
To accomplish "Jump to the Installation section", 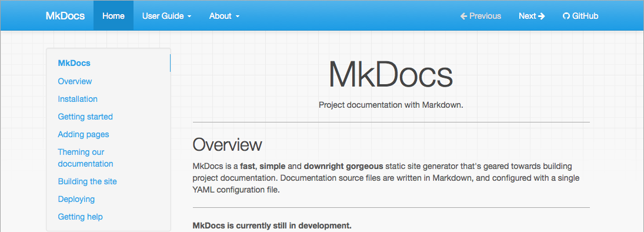I will 78,99.
